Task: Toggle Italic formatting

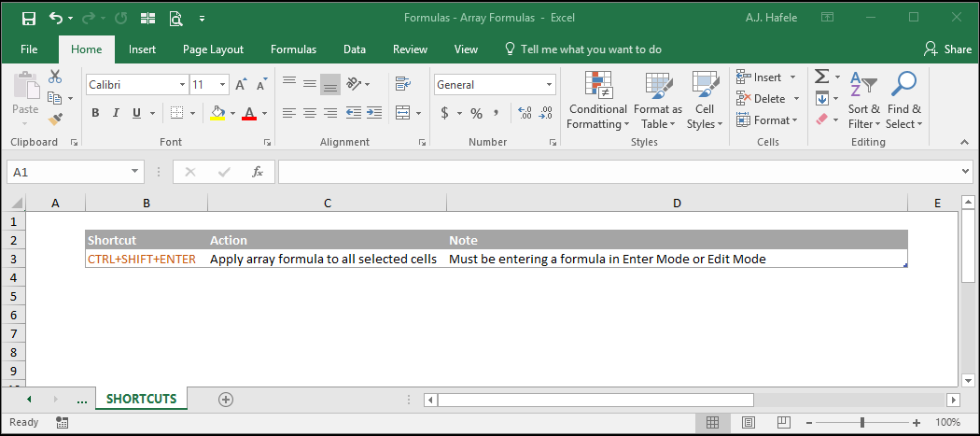Action: (116, 113)
